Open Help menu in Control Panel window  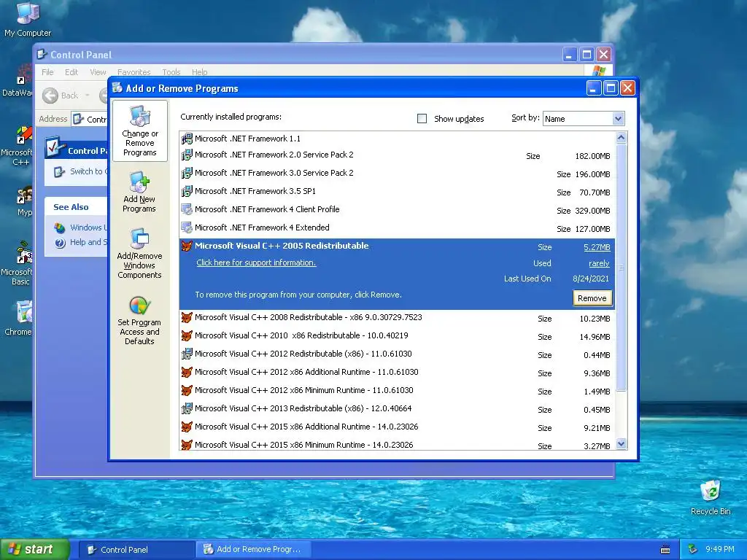tap(200, 72)
